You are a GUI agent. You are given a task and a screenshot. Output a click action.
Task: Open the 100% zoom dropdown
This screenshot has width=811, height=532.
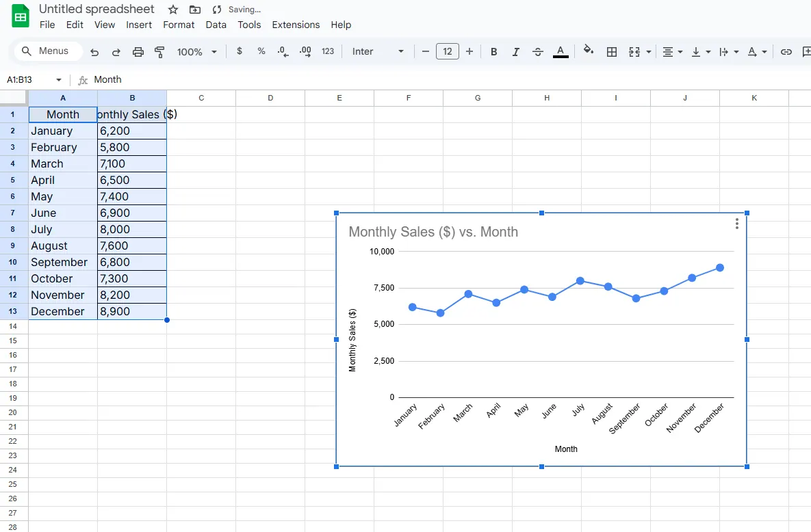click(196, 52)
